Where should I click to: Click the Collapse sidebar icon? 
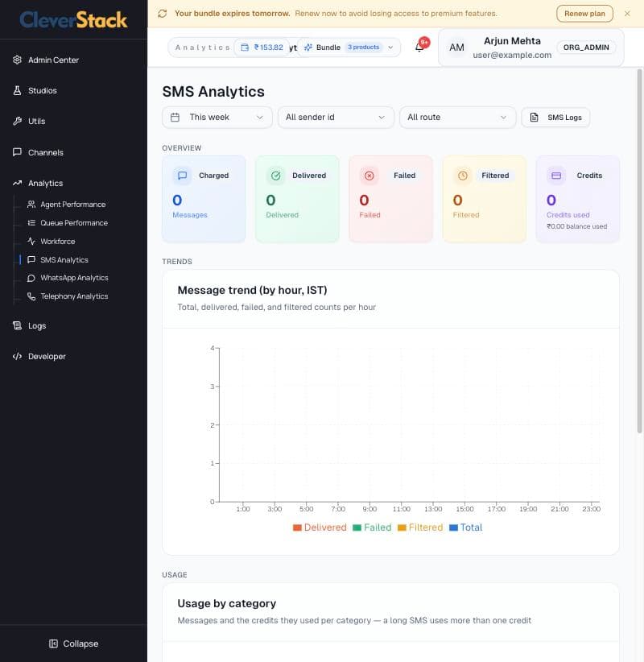tap(53, 643)
